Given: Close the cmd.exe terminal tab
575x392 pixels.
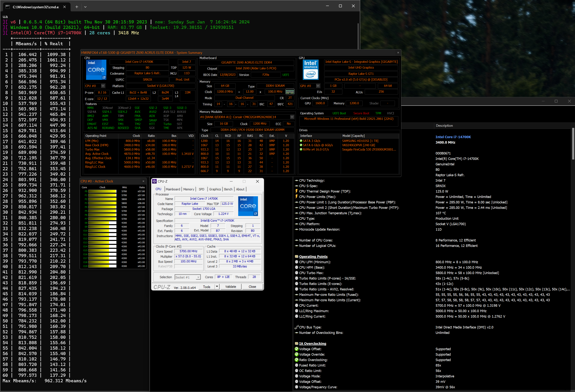Looking at the screenshot, I should coord(65,7).
